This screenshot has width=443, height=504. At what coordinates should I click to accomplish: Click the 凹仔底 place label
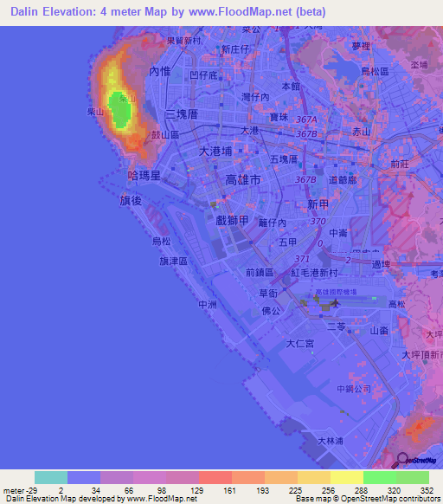[x=203, y=75]
